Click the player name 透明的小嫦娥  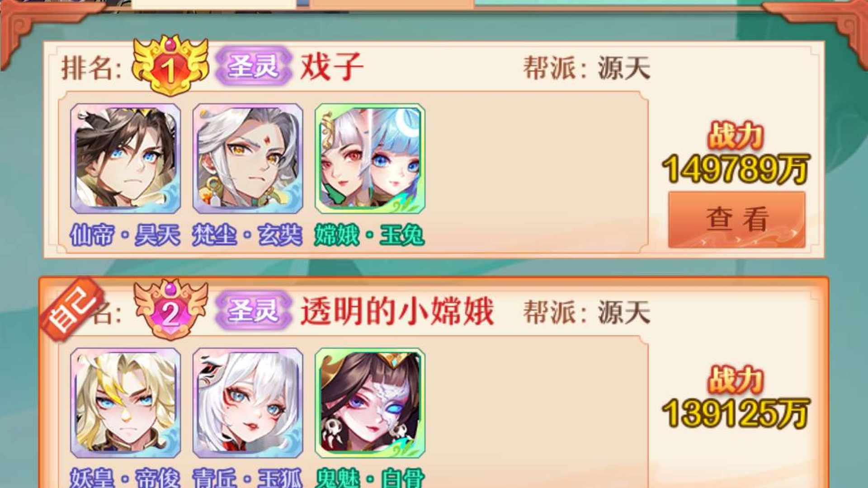point(397,311)
